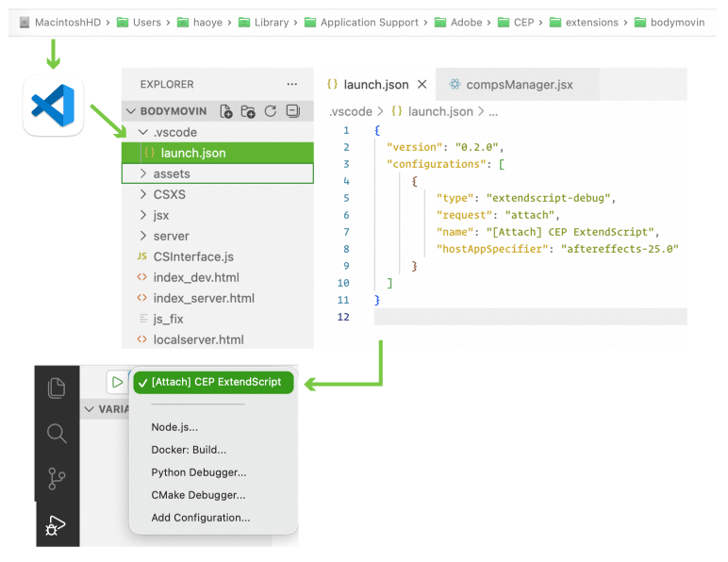Click the HTML icon beside index_dev.html
The height and width of the screenshot is (562, 728).
(142, 277)
